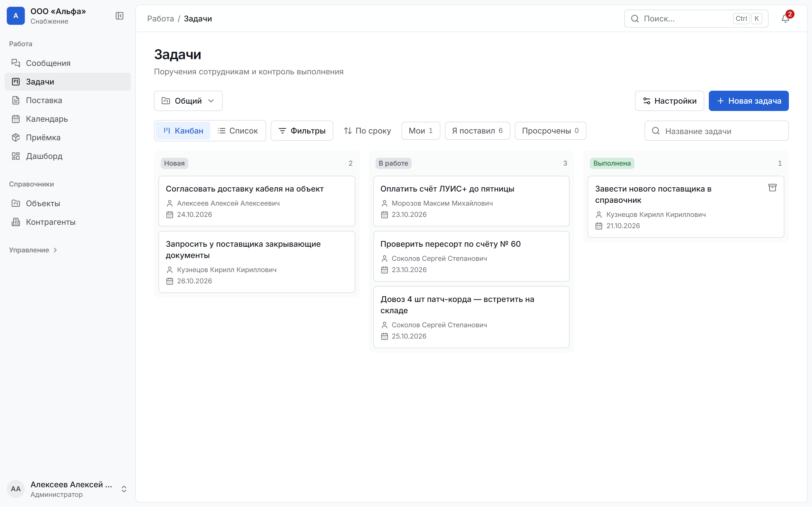This screenshot has height=507, width=812.
Task: Switch to Список view tab
Action: 238,131
